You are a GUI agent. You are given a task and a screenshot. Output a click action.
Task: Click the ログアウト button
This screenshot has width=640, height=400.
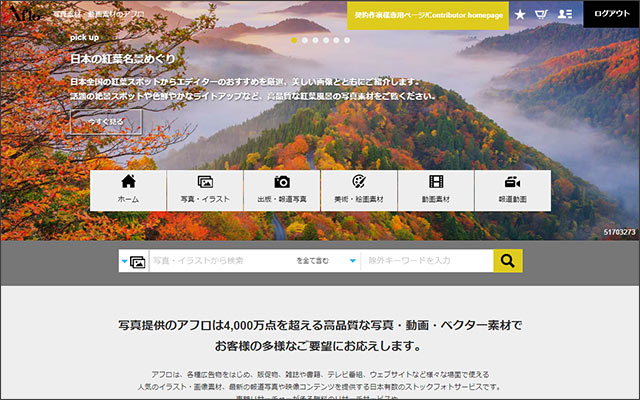point(611,14)
